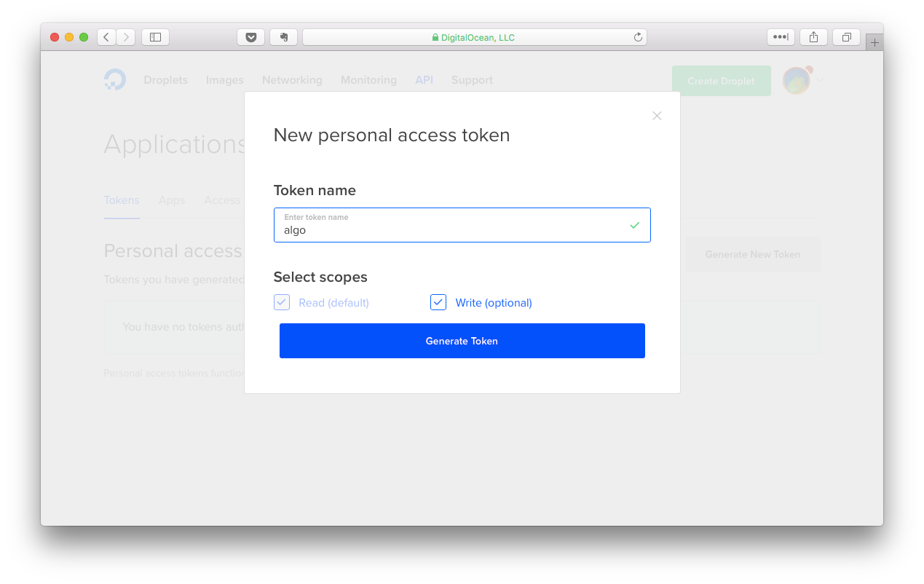
Task: Click the Share icon in the toolbar
Action: 813,36
